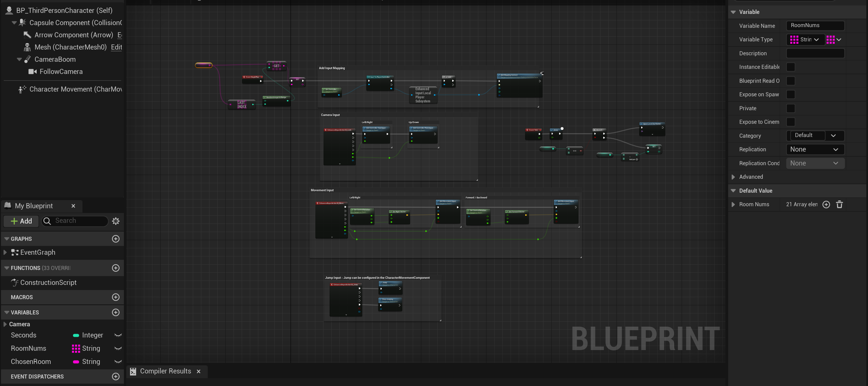
Task: Select the My Blueprint tab
Action: [x=34, y=206]
